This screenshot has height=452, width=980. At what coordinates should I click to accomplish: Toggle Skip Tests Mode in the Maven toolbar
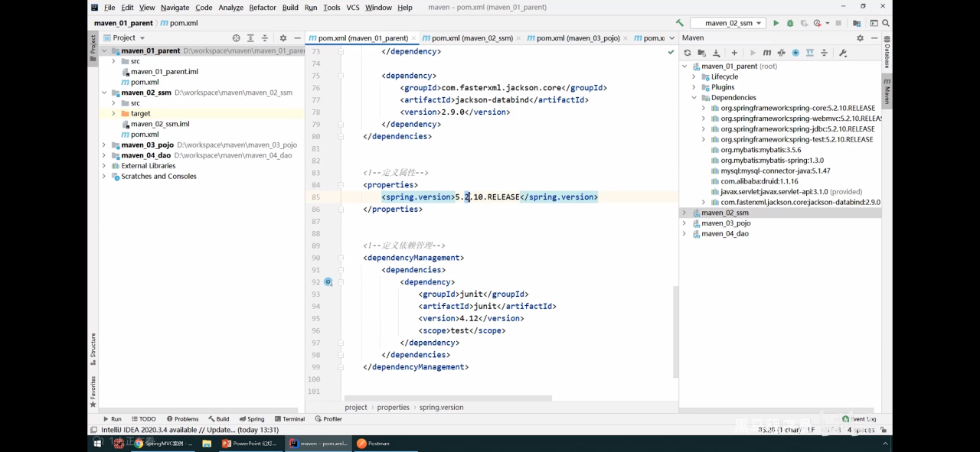coord(781,53)
